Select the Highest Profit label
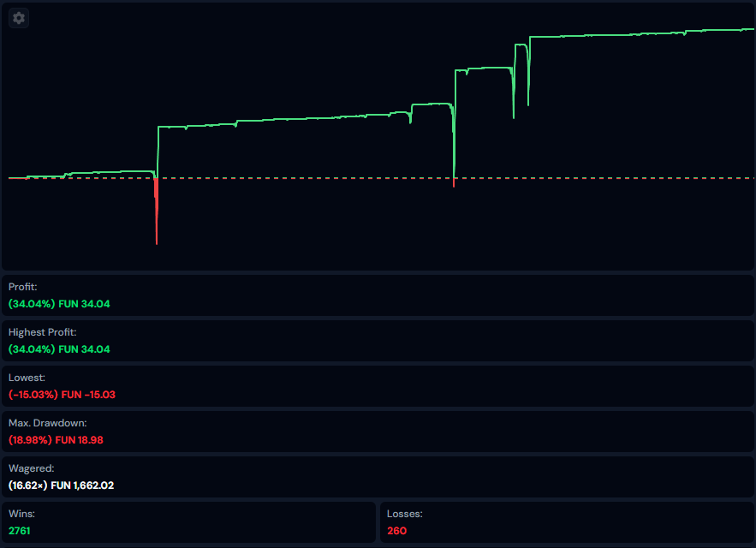This screenshot has width=756, height=548. [x=40, y=332]
